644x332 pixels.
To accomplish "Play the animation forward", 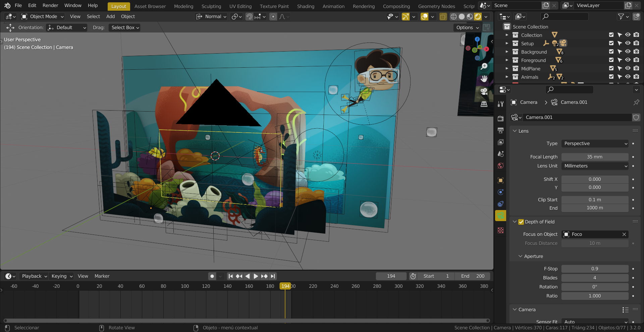I will (x=256, y=276).
